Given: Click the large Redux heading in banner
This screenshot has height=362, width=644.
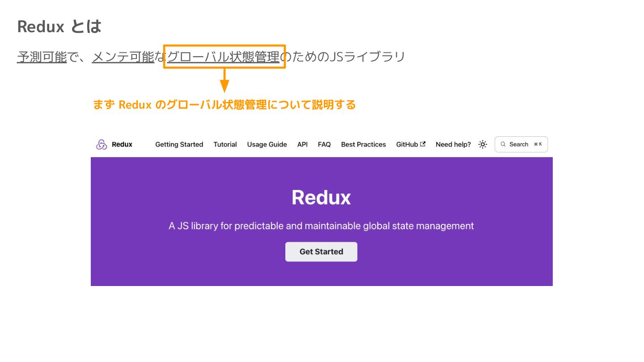Looking at the screenshot, I should tap(321, 198).
